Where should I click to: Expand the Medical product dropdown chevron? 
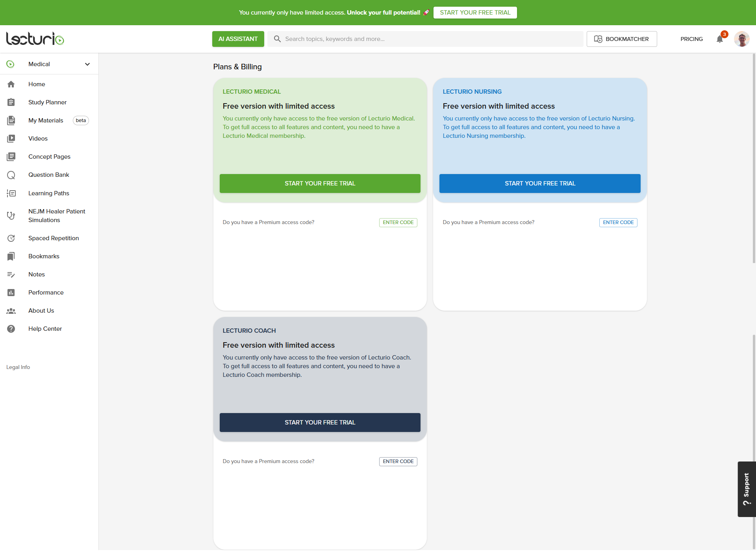coord(87,64)
